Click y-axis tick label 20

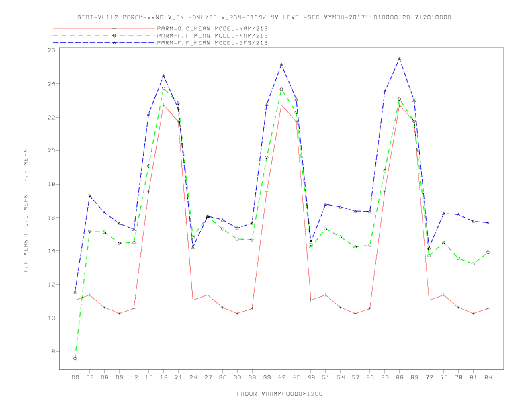[x=52, y=150]
